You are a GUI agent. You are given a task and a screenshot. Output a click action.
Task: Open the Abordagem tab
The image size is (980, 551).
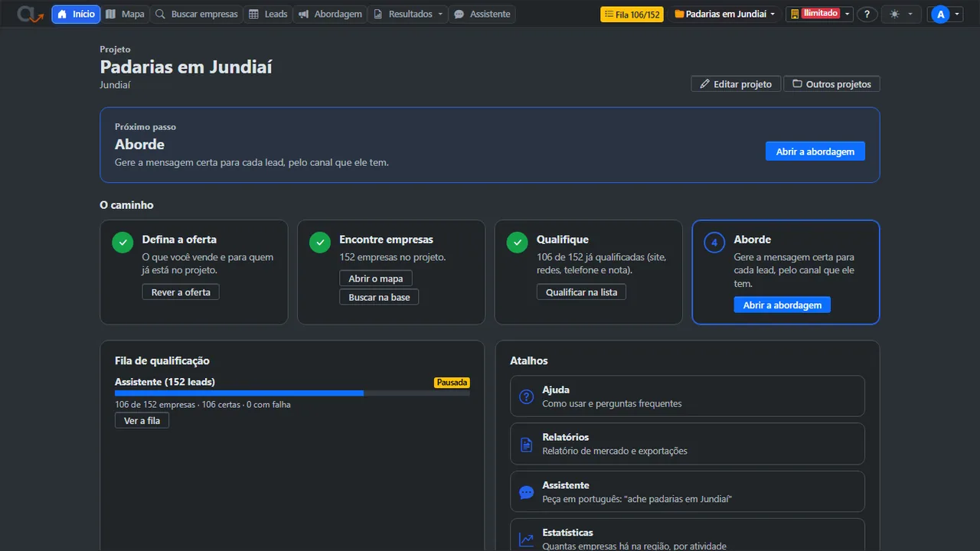coord(330,14)
